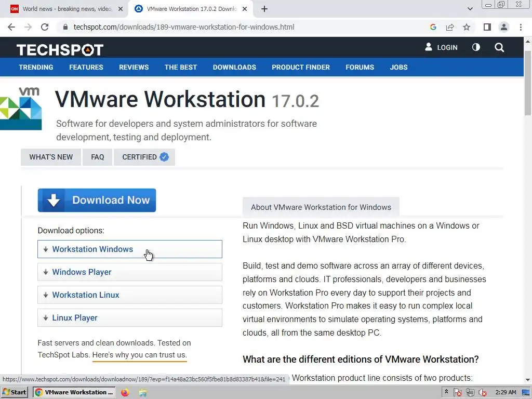Select the CERTIFIED tab
This screenshot has width=532, height=399.
tap(144, 157)
